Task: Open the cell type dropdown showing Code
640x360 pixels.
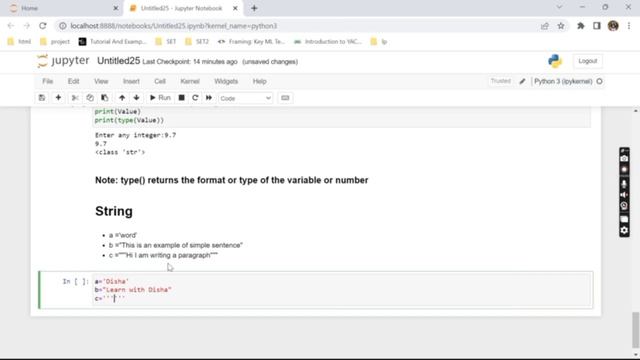Action: click(x=245, y=98)
